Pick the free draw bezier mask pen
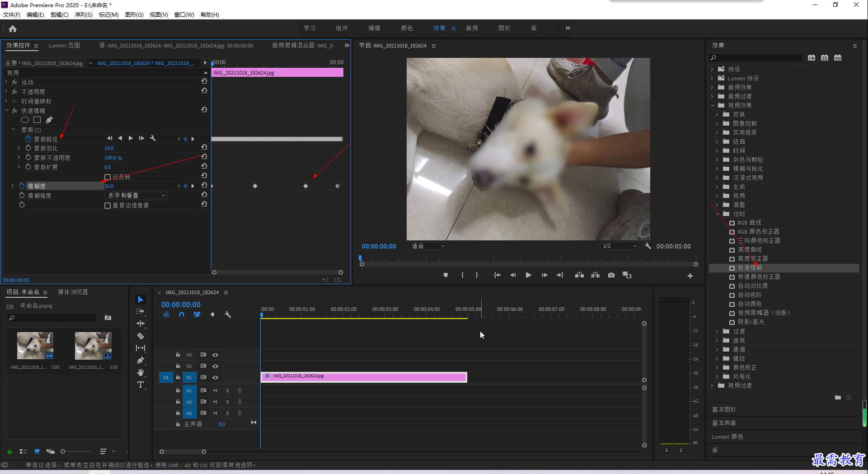 (49, 120)
